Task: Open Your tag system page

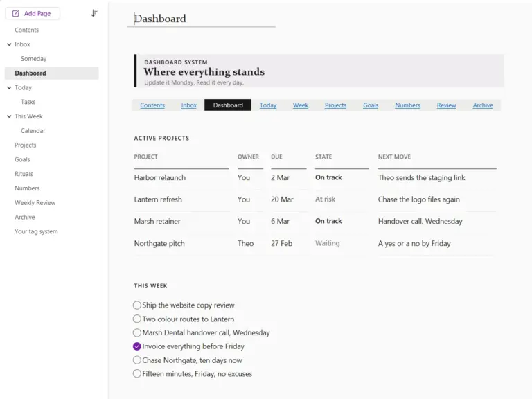Action: (x=36, y=231)
